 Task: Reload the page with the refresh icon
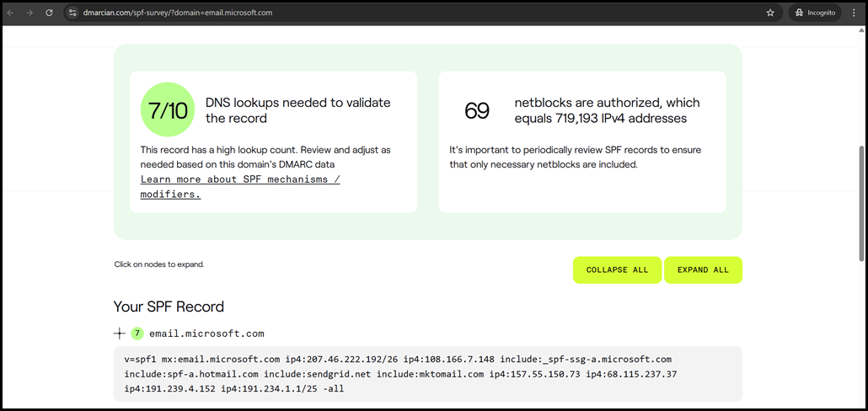[49, 13]
